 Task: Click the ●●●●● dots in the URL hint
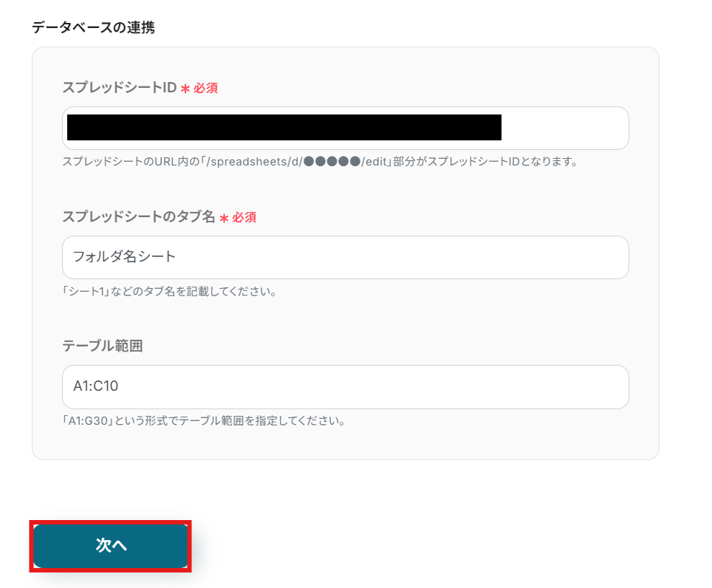point(332,161)
